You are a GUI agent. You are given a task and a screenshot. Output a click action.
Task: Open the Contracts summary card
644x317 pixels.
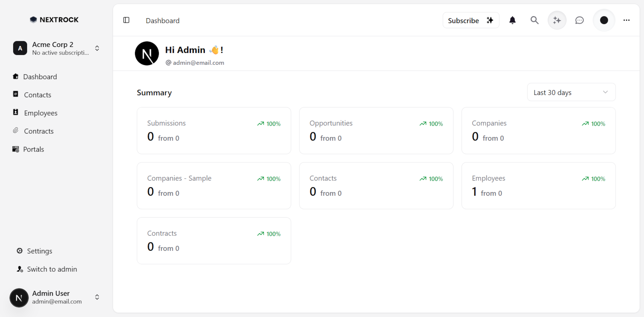[x=214, y=240]
